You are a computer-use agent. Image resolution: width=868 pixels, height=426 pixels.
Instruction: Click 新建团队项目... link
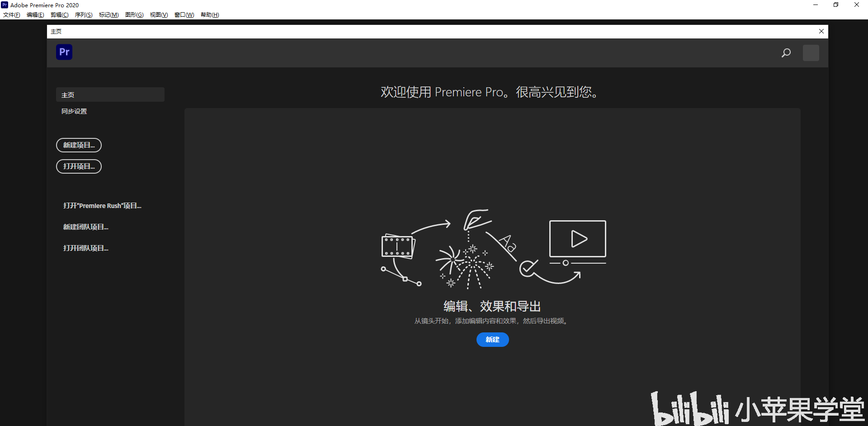coord(86,227)
